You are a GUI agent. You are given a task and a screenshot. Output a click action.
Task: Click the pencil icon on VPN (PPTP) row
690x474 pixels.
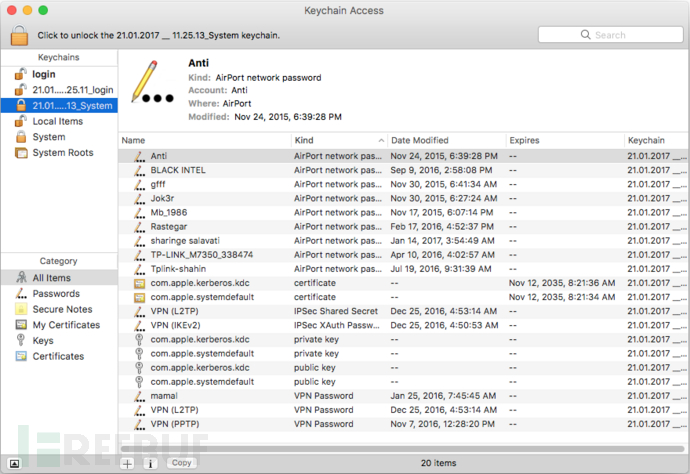[139, 424]
